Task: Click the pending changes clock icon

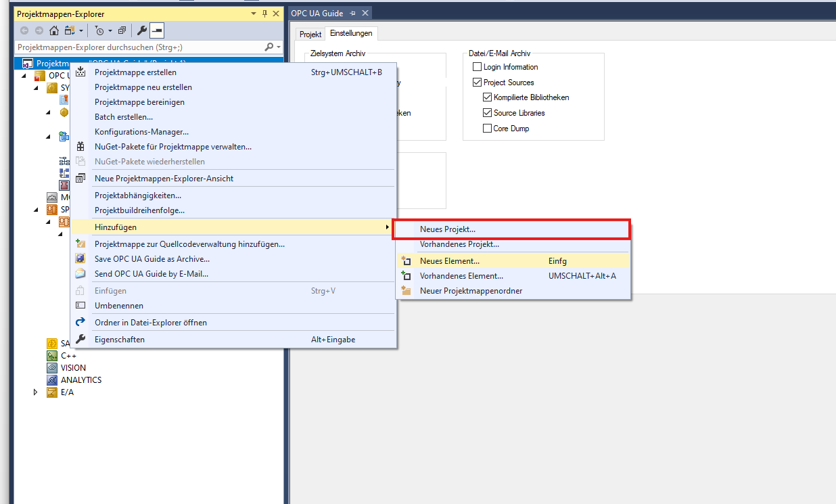Action: pyautogui.click(x=99, y=30)
